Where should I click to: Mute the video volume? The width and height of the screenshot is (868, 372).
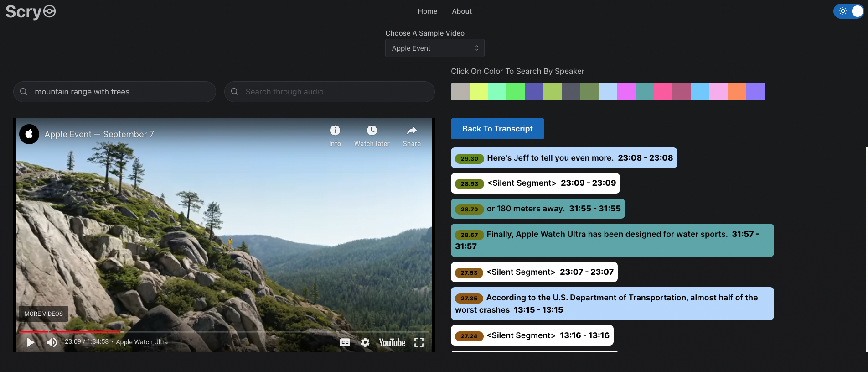[x=52, y=342]
